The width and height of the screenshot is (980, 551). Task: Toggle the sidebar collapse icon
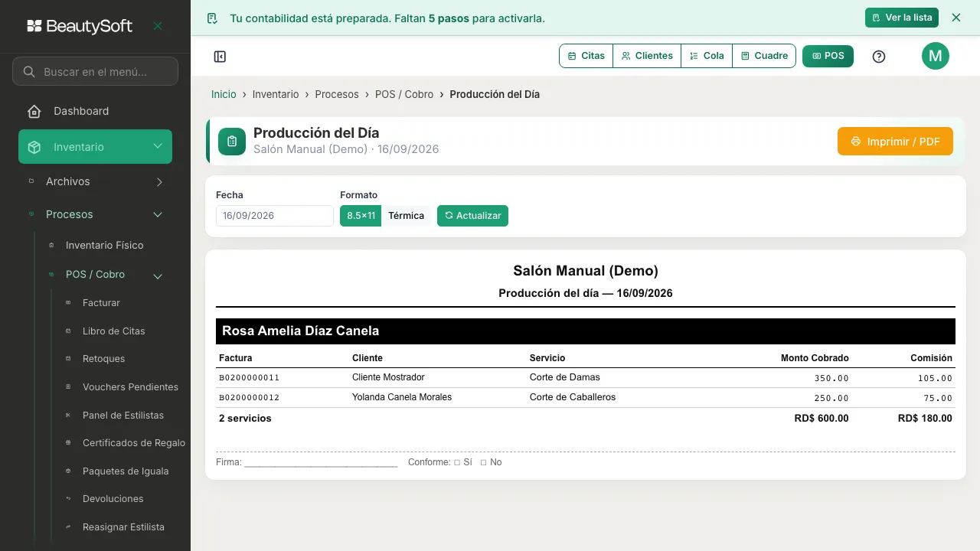click(x=220, y=57)
